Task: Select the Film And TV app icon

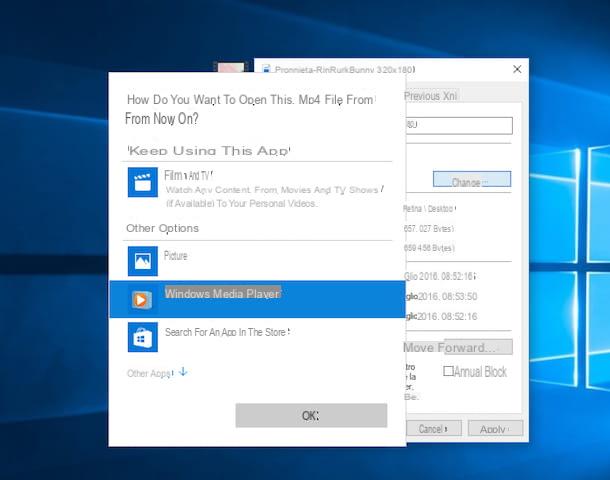Action: tap(143, 182)
